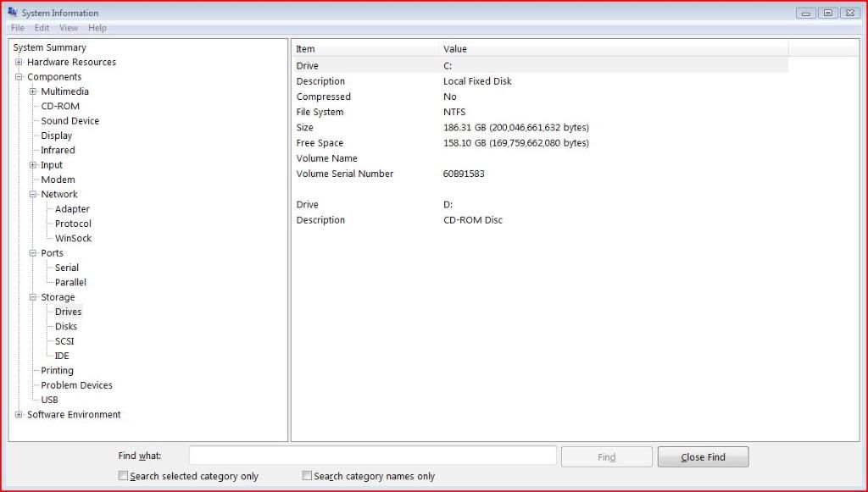Select the System Summary root item
868x492 pixels.
pyautogui.click(x=49, y=48)
